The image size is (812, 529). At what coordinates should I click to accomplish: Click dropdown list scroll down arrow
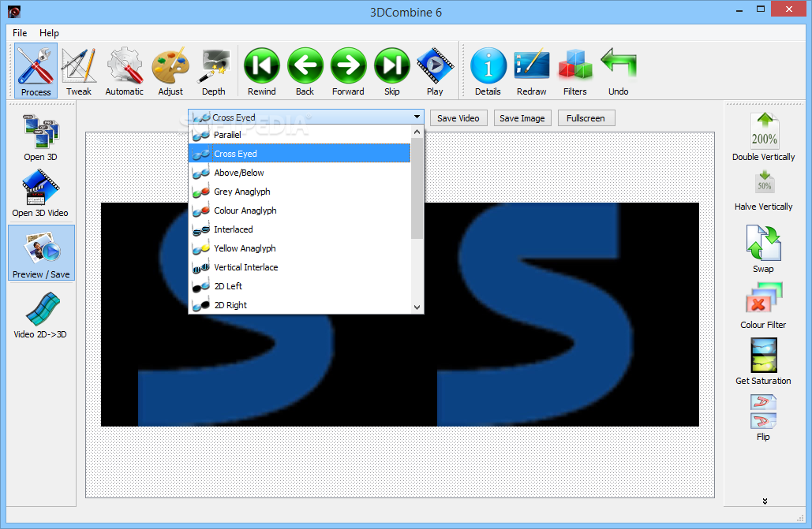[x=417, y=307]
